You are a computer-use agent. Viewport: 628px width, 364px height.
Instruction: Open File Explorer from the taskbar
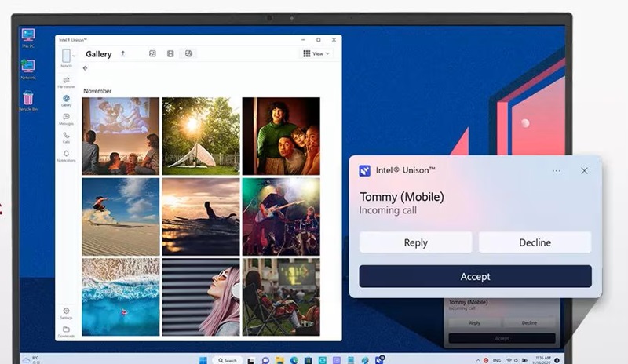tap(279, 360)
